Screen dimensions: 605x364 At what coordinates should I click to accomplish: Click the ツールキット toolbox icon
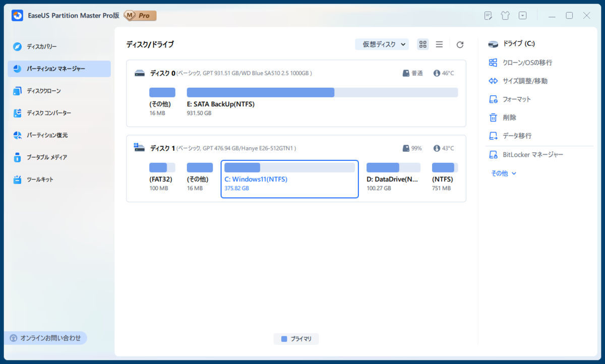point(18,179)
